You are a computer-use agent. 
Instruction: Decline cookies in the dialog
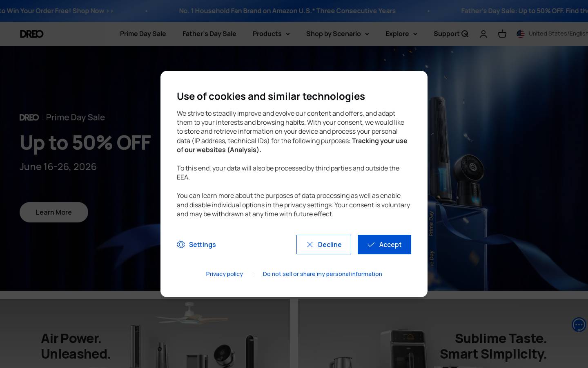tap(324, 245)
